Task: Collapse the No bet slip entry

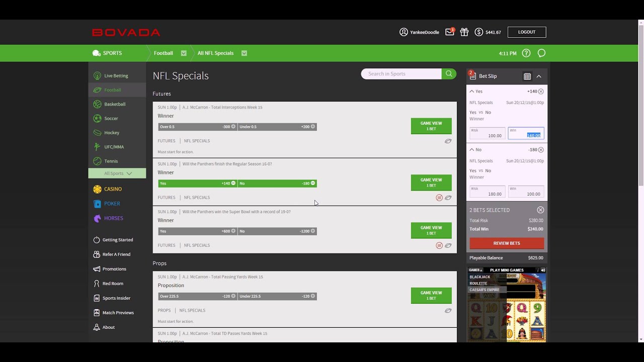Action: [471, 150]
